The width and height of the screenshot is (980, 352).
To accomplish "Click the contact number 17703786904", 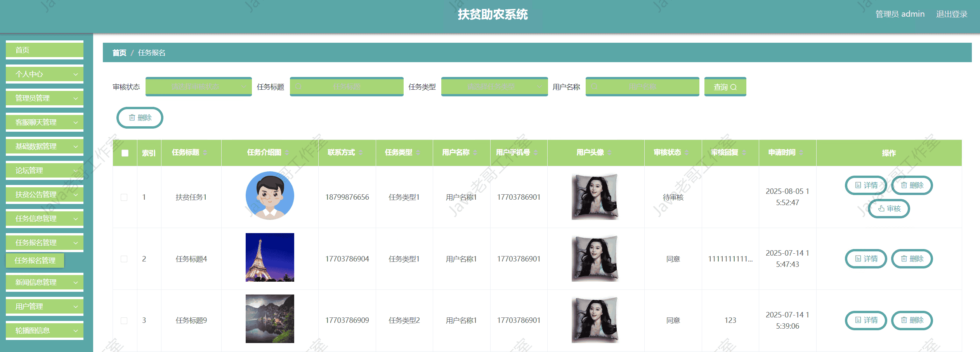I will click(347, 259).
